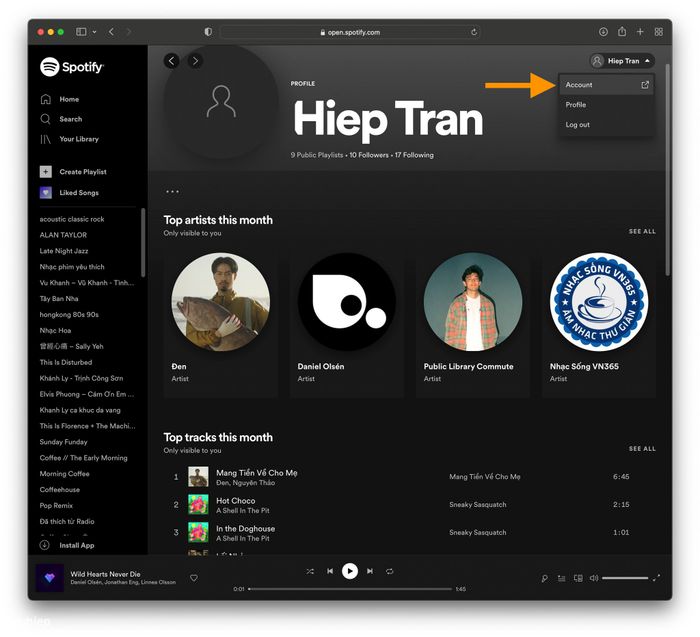The height and width of the screenshot is (637, 700).
Task: Click SEE ALL for top artists
Action: [x=642, y=231]
